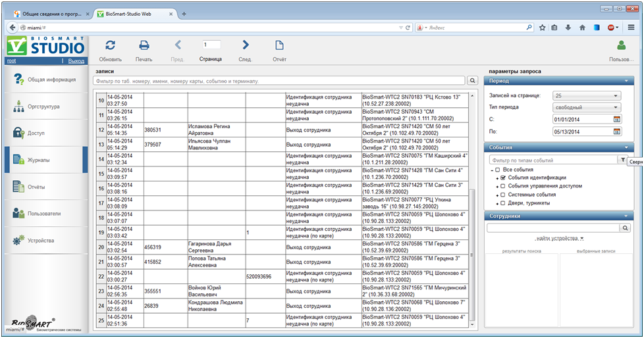Click the bookmark star icon
This screenshot has height=338, width=644.
(x=542, y=28)
